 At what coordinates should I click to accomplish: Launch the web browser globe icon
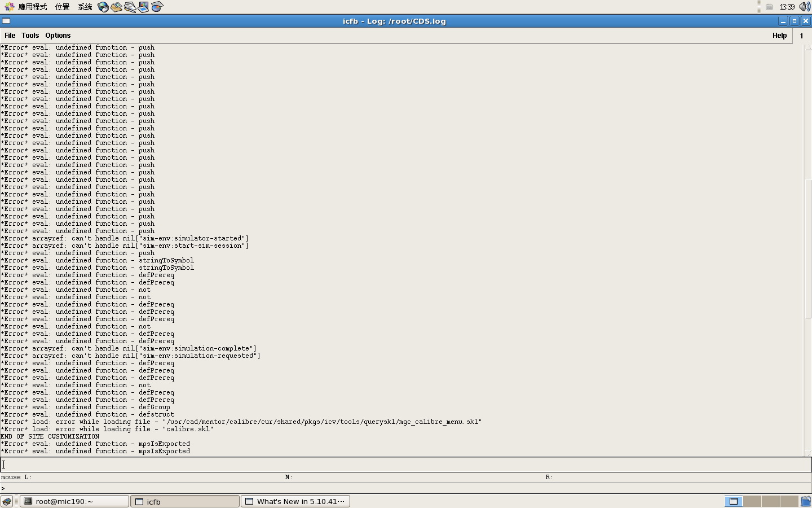[x=103, y=7]
